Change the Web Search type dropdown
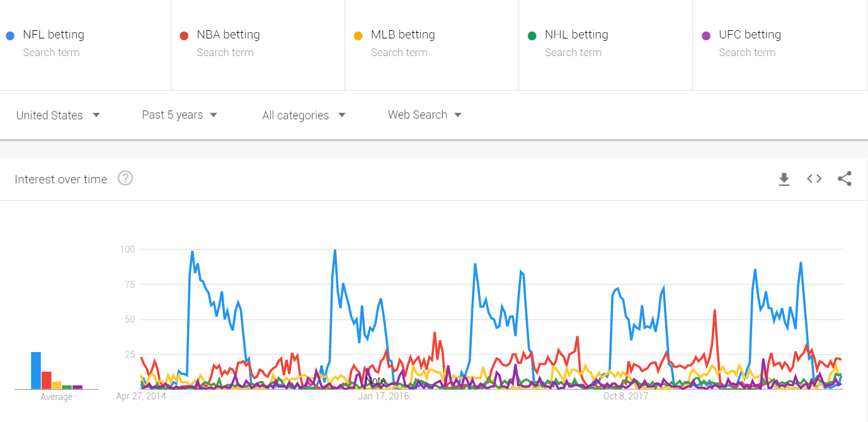 point(425,115)
